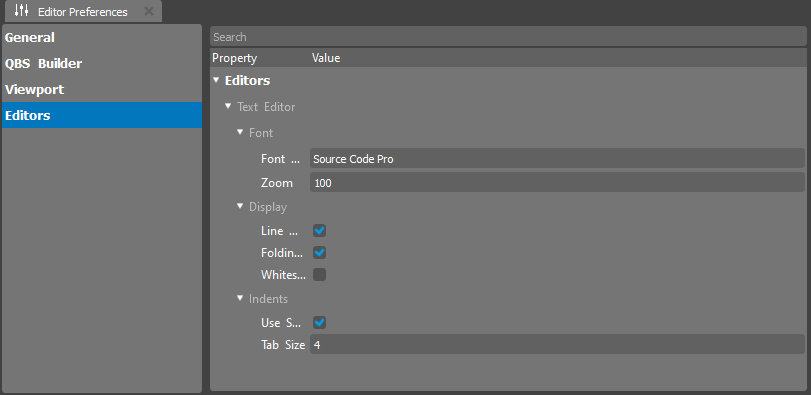Click the Whites... property label
This screenshot has height=395, width=811.
click(283, 275)
